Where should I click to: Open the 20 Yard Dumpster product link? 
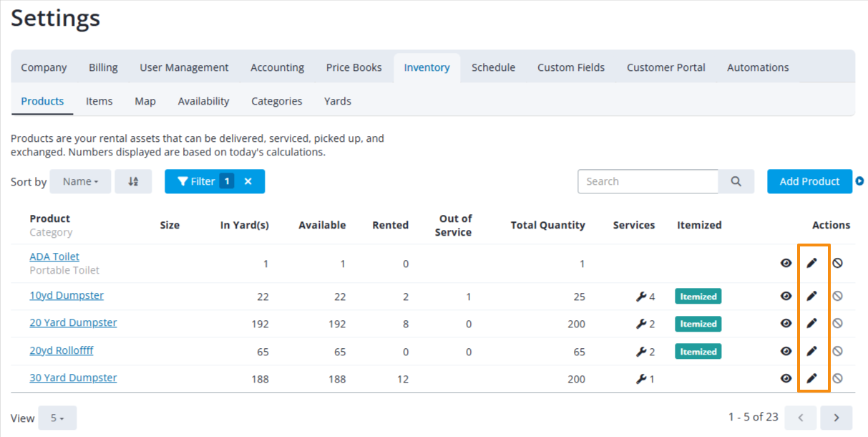73,322
